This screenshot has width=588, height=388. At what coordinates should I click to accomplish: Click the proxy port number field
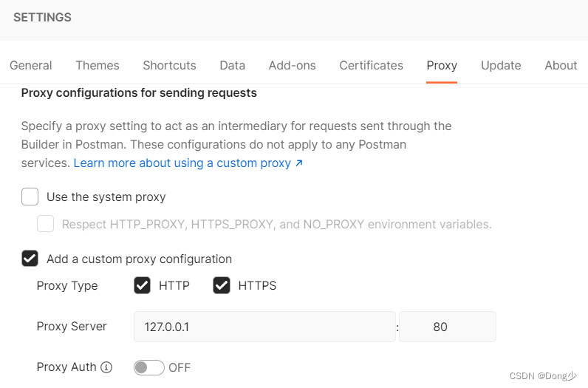click(x=447, y=327)
